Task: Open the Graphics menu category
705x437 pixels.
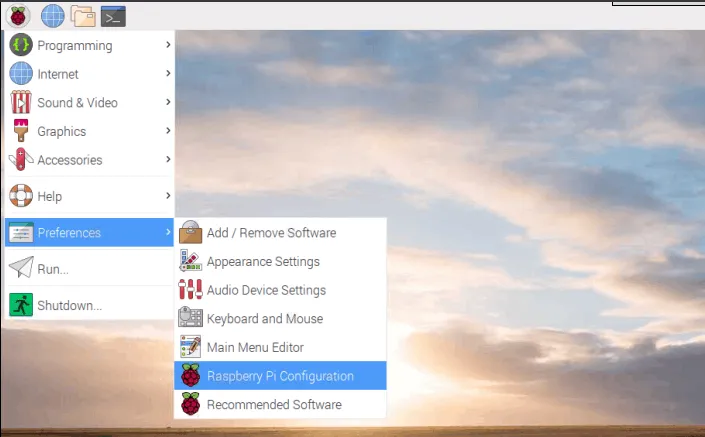Action: tap(62, 131)
